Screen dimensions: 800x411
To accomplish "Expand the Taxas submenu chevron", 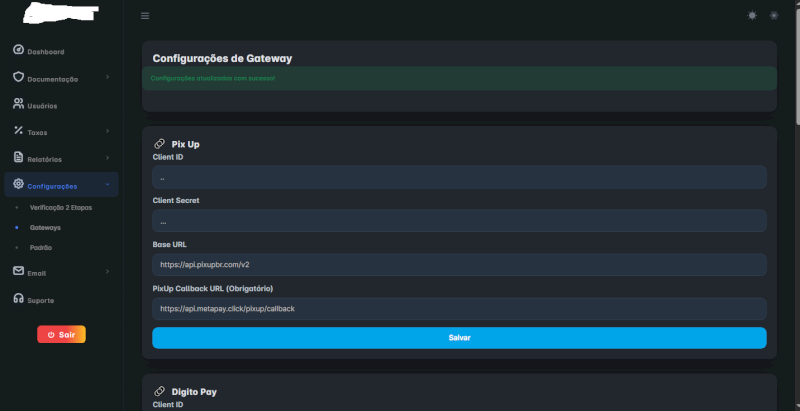I will click(107, 132).
